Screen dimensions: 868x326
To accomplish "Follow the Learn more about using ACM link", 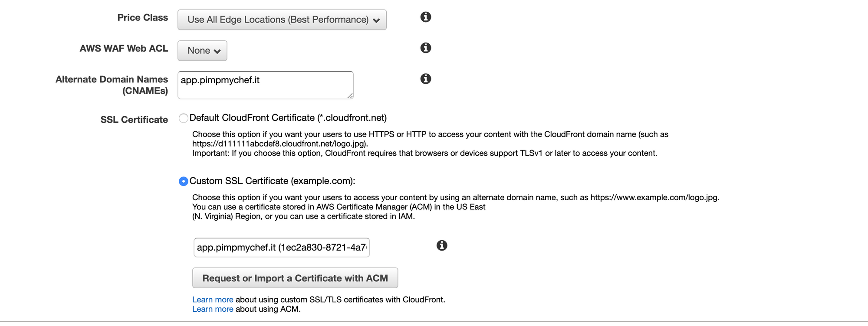I will pos(213,309).
